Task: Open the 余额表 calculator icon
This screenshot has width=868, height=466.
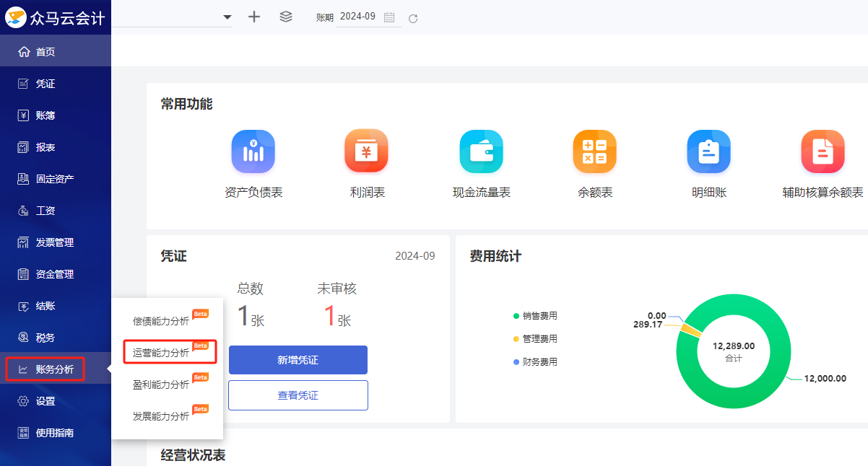Action: point(595,151)
